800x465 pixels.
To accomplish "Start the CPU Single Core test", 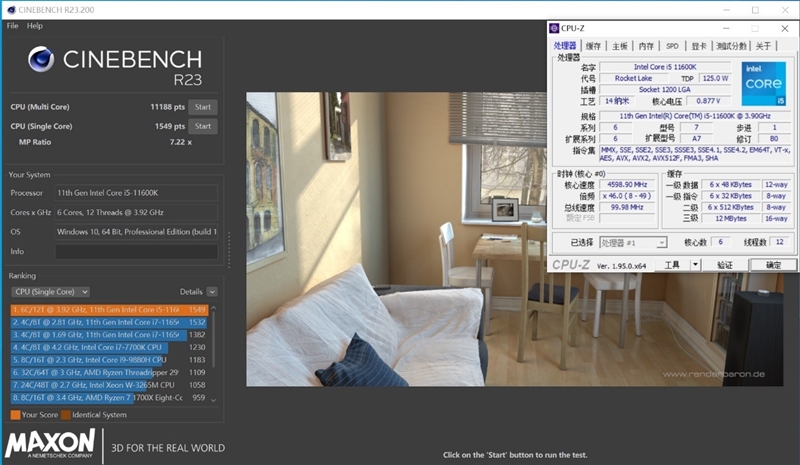I will [203, 127].
